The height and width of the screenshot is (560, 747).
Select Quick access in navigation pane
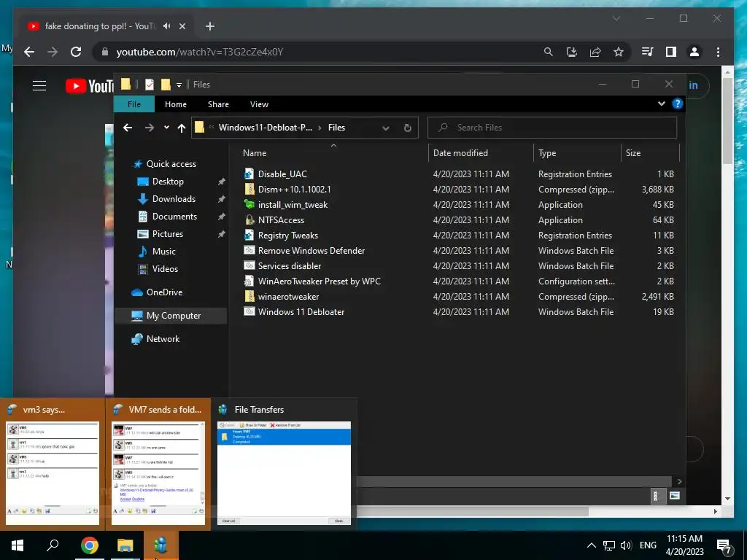pyautogui.click(x=171, y=164)
